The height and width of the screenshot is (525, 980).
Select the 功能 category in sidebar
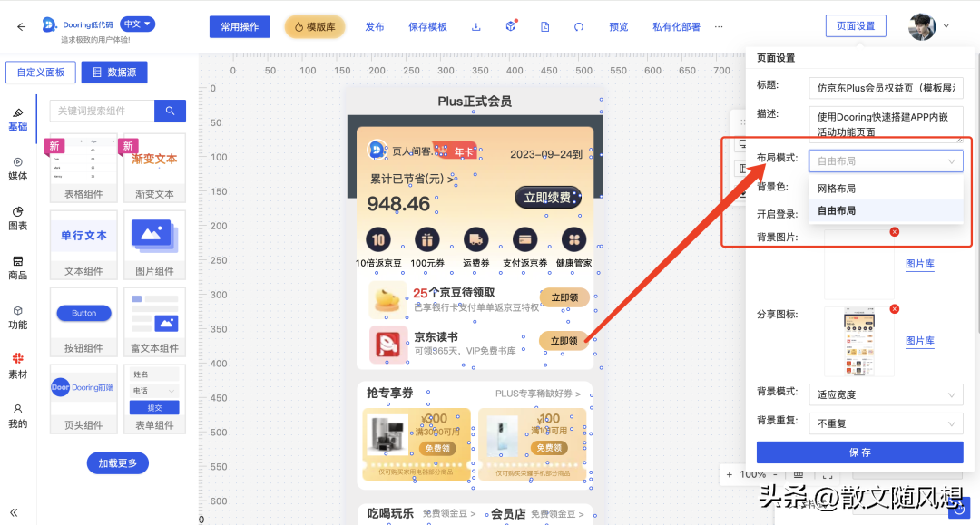[17, 317]
